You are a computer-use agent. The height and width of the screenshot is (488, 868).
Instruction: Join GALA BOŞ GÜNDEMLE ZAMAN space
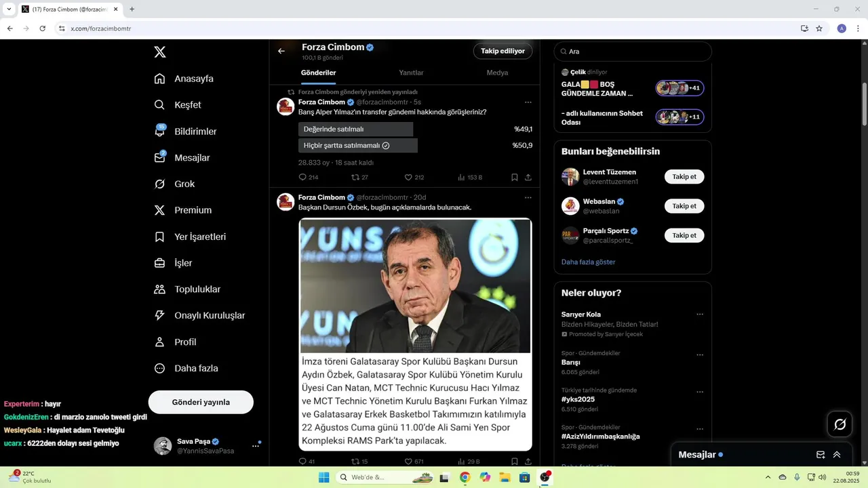(679, 88)
